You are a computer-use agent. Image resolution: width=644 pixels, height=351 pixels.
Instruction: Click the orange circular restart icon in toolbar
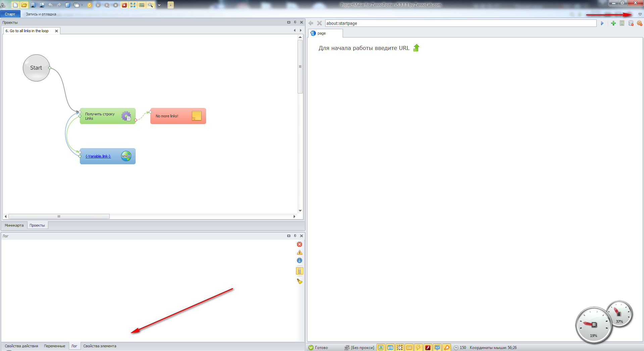89,5
